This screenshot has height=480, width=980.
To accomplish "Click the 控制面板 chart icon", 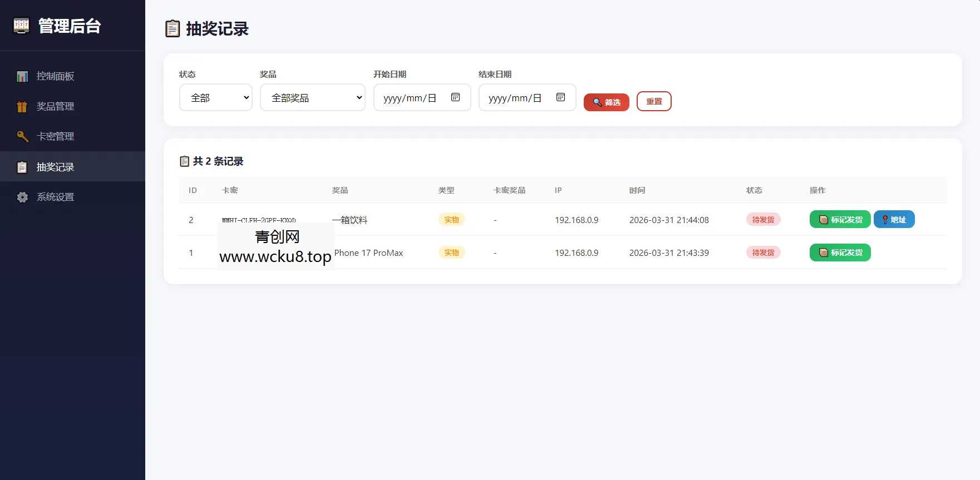I will click(22, 76).
